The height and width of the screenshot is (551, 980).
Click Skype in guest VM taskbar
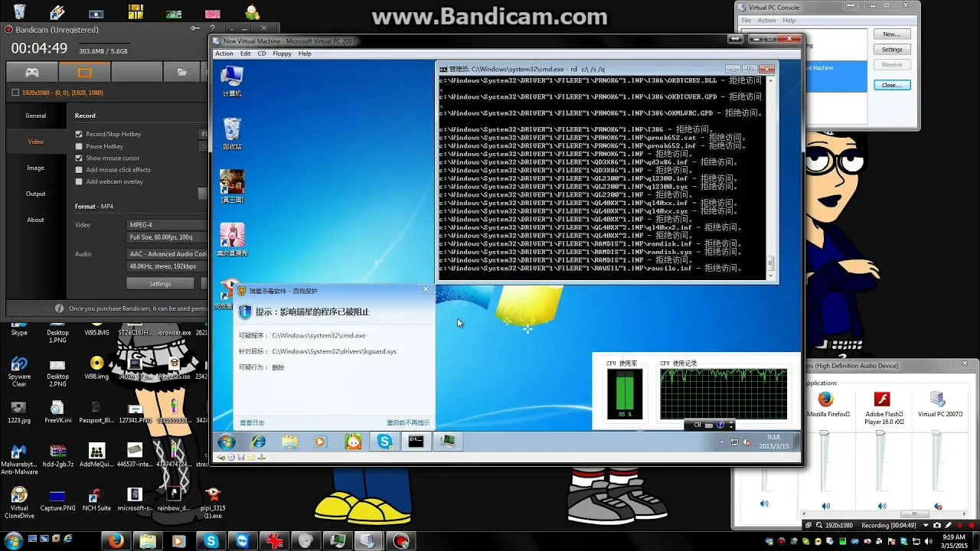(384, 442)
